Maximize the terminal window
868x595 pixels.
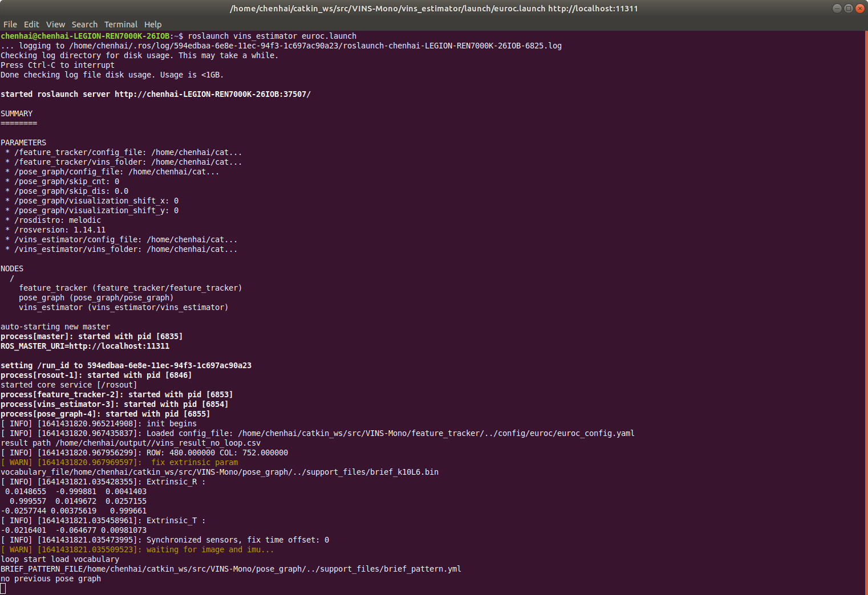click(x=848, y=8)
